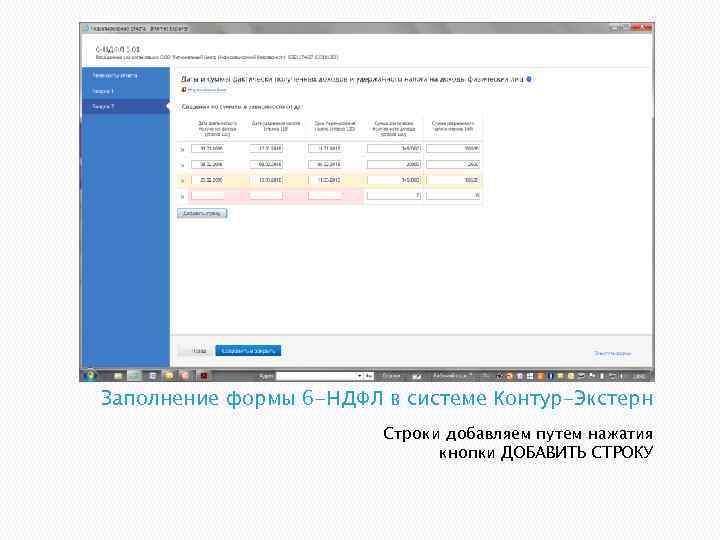The height and width of the screenshot is (540, 720).
Task: Click the withholding date field in the second row
Action: point(266,164)
